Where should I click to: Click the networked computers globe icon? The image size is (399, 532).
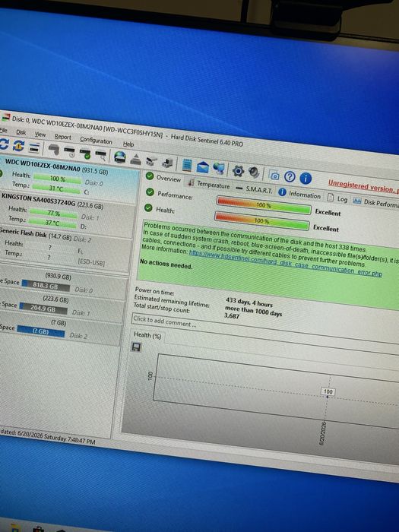coord(219,168)
